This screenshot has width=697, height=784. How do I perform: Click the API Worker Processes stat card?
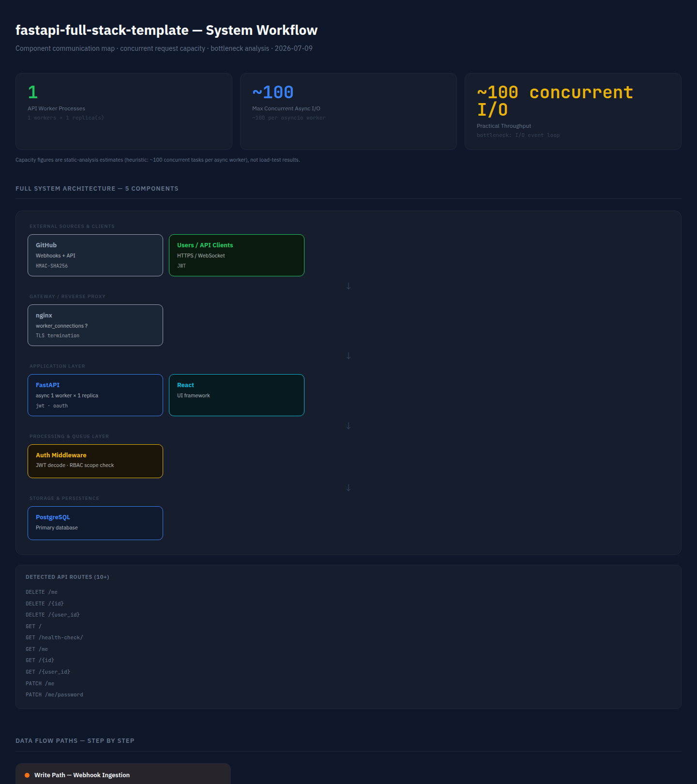click(124, 111)
